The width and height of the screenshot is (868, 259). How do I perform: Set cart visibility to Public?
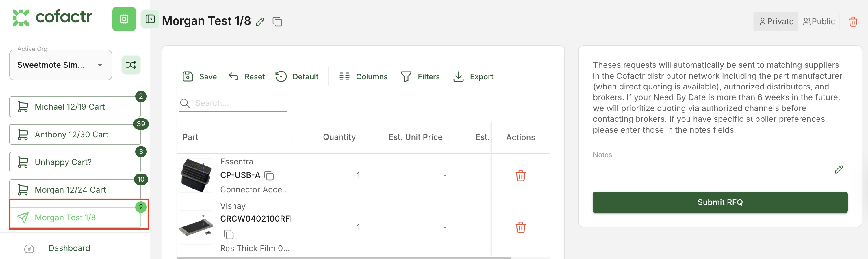[x=819, y=22]
